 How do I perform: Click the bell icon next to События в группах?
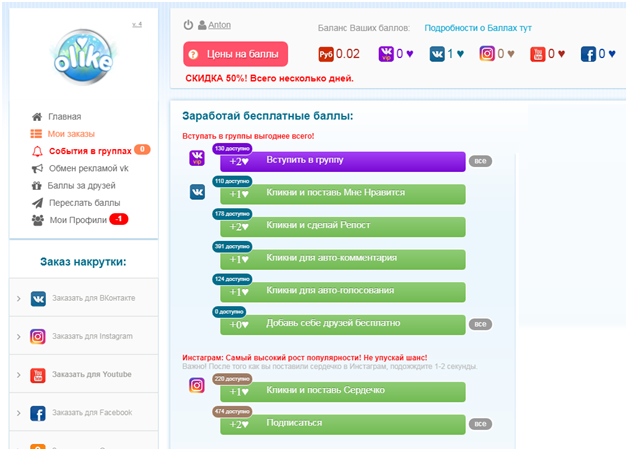(x=37, y=151)
